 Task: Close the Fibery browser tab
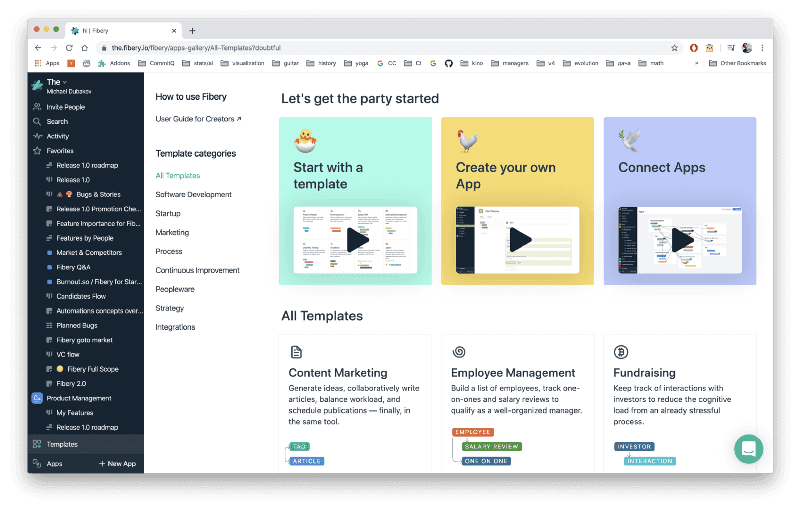(x=174, y=31)
